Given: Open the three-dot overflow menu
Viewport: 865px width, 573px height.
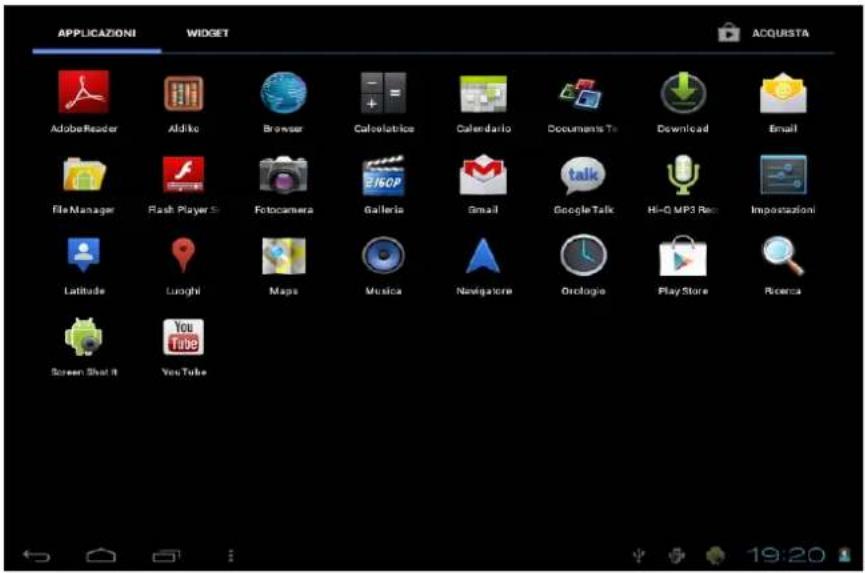Looking at the screenshot, I should 231,555.
